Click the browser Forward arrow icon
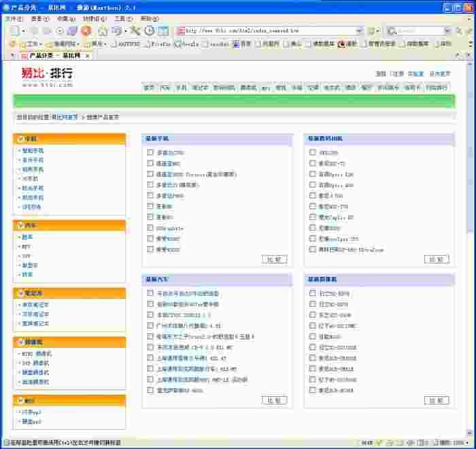Image resolution: width=476 pixels, height=449 pixels. 46,31
